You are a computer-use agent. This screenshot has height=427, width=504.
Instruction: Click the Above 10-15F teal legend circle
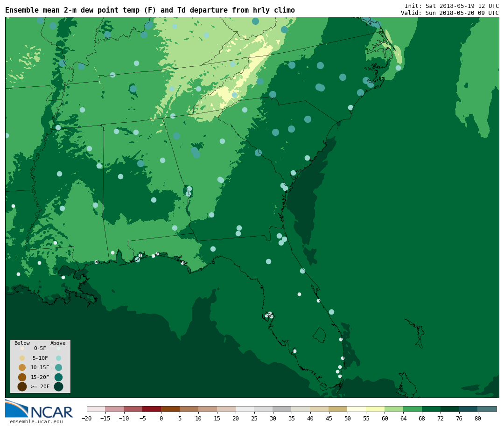pyautogui.click(x=58, y=368)
